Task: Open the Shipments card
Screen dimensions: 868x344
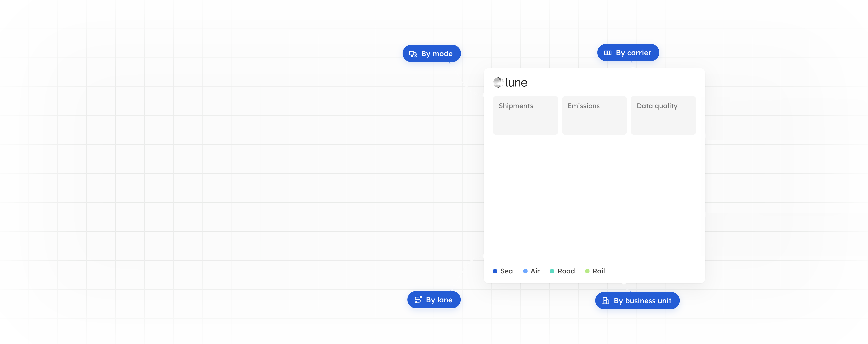Action: point(525,115)
